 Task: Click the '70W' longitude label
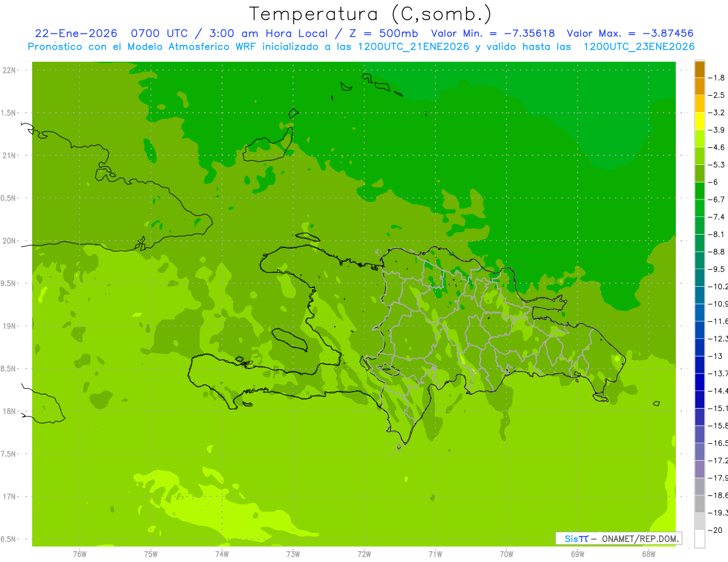click(x=507, y=554)
